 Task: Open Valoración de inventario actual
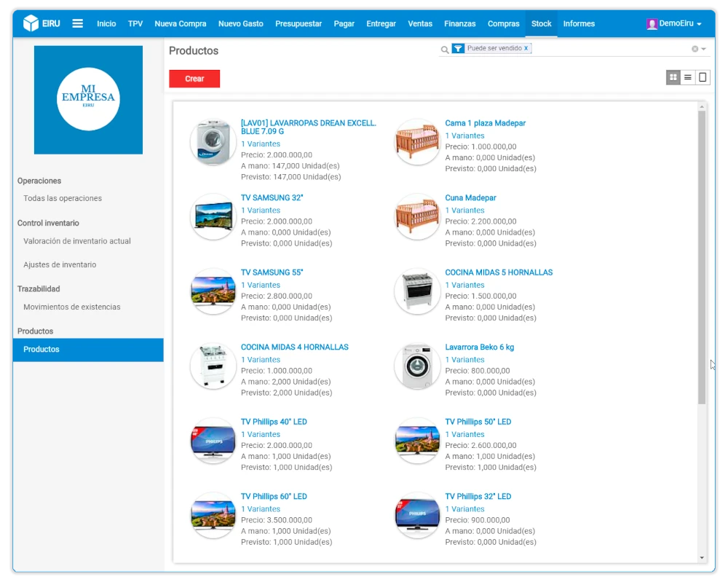coord(77,241)
